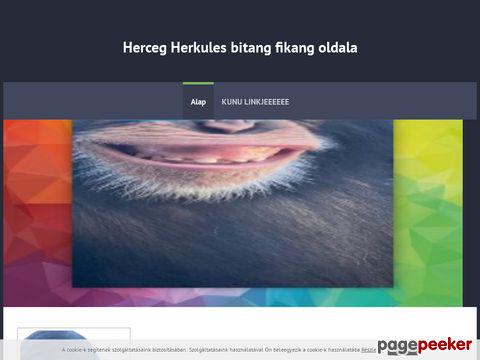Click the empty navigation bar right of KUNU LINKJEEEEEE
This screenshot has width=480, height=360.
383,102
